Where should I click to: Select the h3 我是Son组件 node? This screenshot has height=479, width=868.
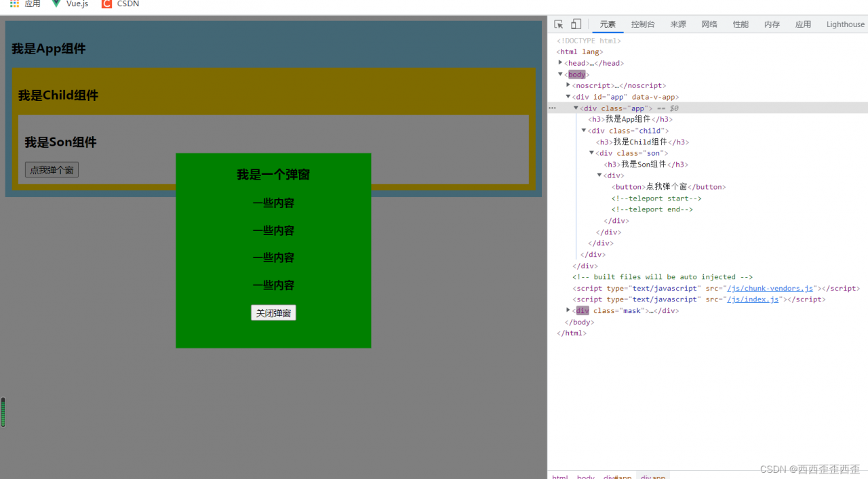[646, 164]
